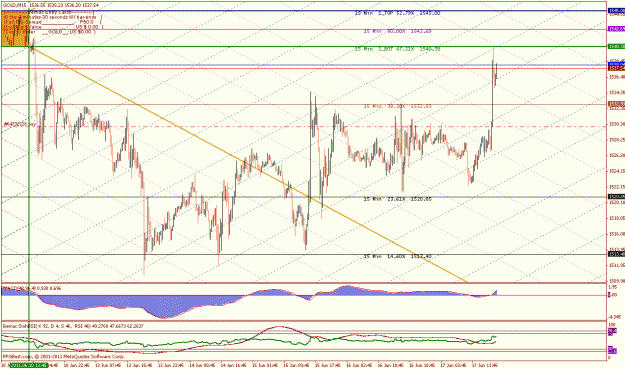Image resolution: width=625 pixels, height=369 pixels.
Task: Click the purple price tag on right axis
Action: point(616,29)
